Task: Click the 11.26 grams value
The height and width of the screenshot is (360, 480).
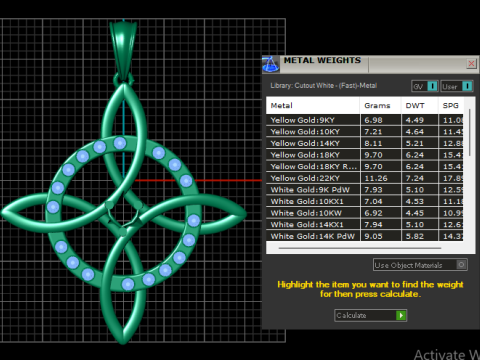Action: coord(376,178)
